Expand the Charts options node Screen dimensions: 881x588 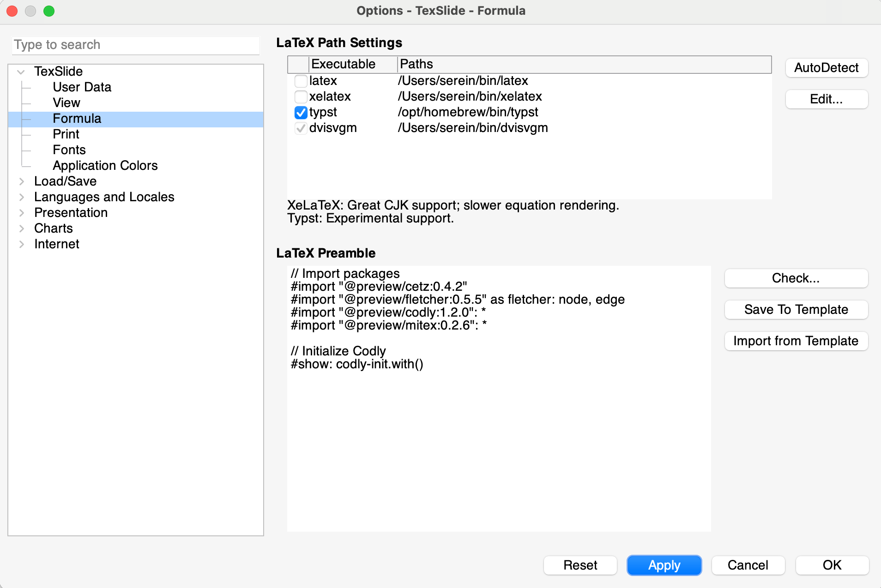click(21, 228)
